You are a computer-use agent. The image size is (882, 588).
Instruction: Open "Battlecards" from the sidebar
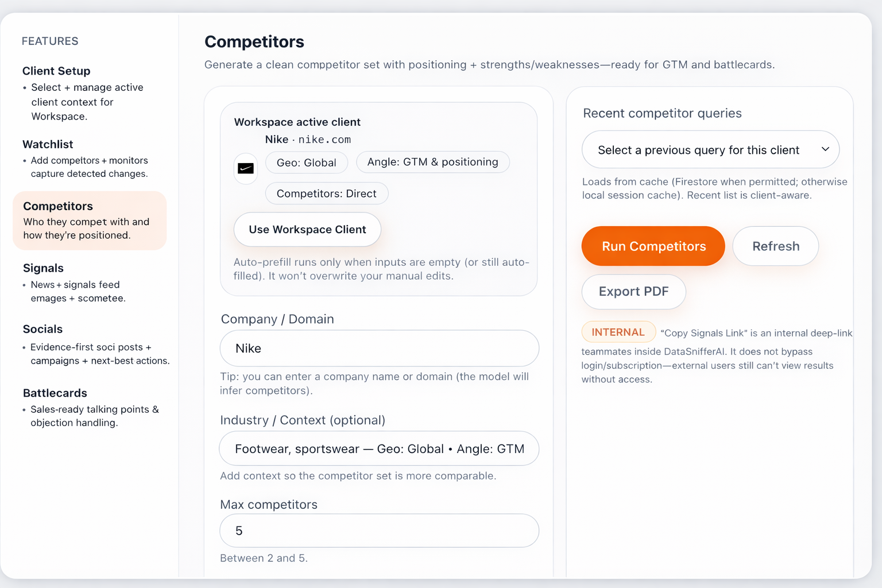[55, 393]
